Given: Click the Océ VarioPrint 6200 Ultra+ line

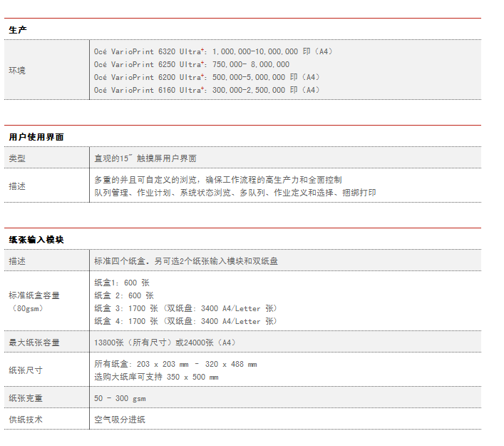Looking at the screenshot, I should (207, 77).
